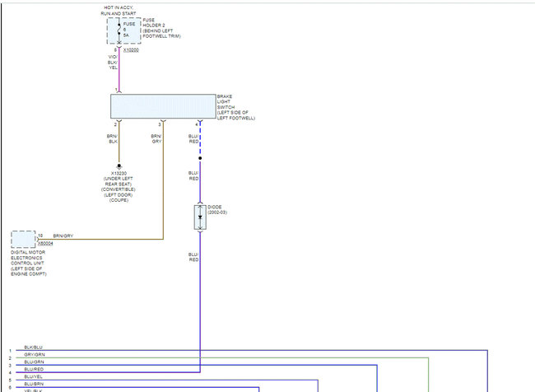
Task: Click the vertical BRN/GRY label under pin 3
Action: pyautogui.click(x=156, y=138)
